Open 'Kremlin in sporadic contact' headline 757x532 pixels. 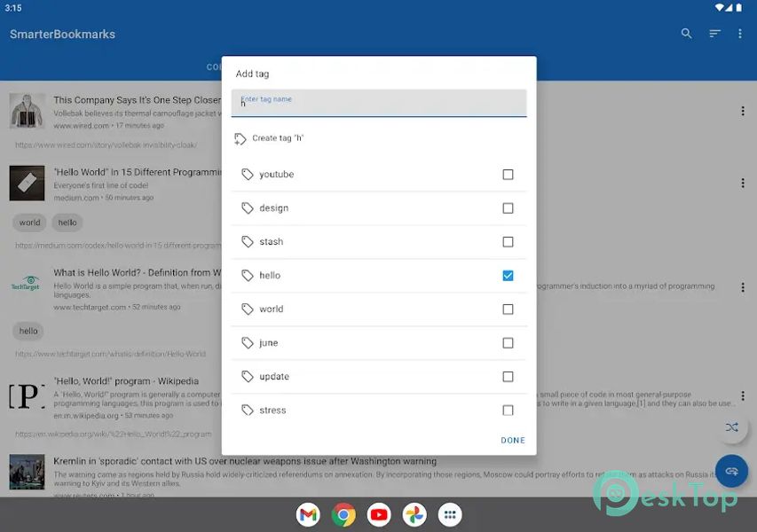245,461
